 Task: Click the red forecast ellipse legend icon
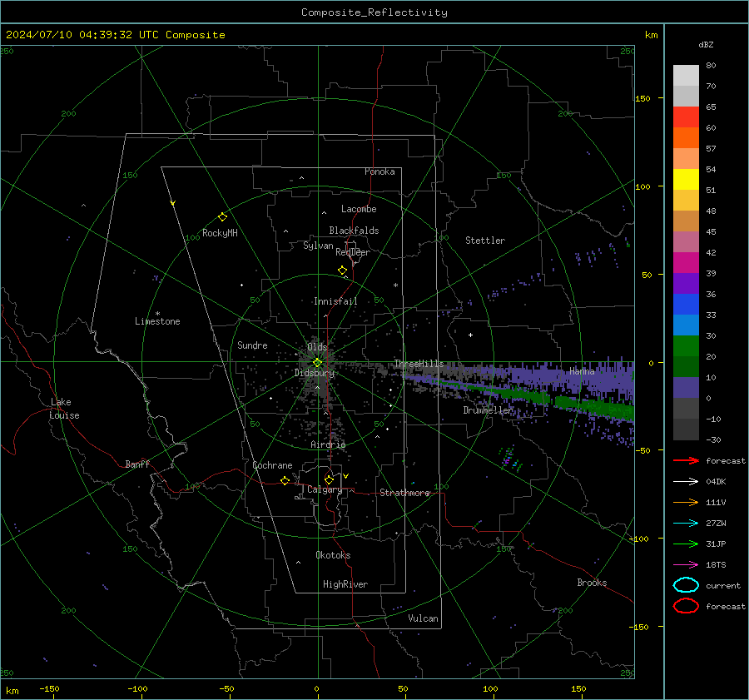pos(686,606)
